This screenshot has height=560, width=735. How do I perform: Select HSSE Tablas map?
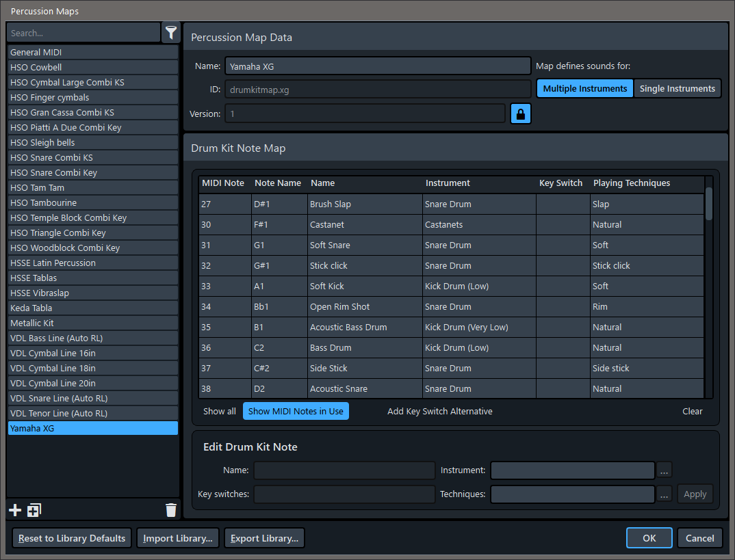coord(93,278)
